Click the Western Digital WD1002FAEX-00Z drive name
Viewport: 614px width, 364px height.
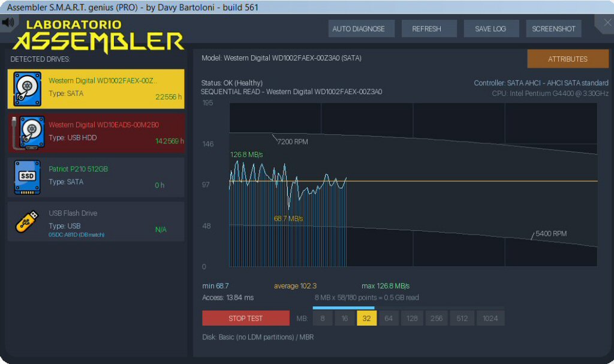tap(103, 80)
